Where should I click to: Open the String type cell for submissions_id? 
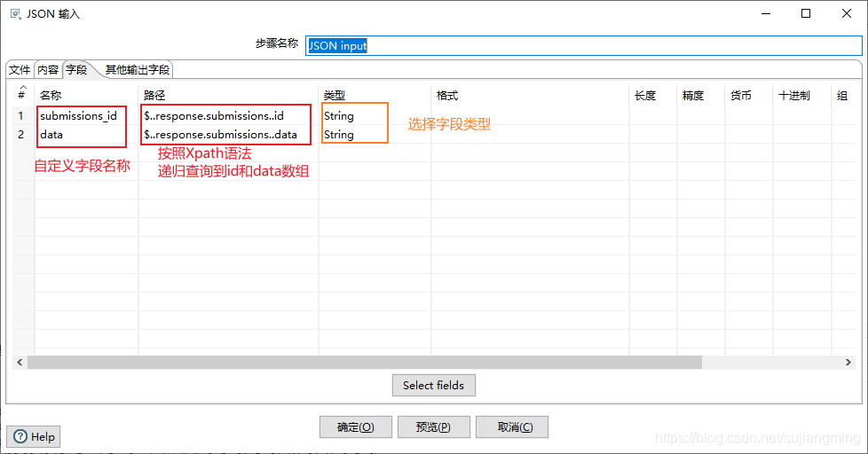pos(375,115)
